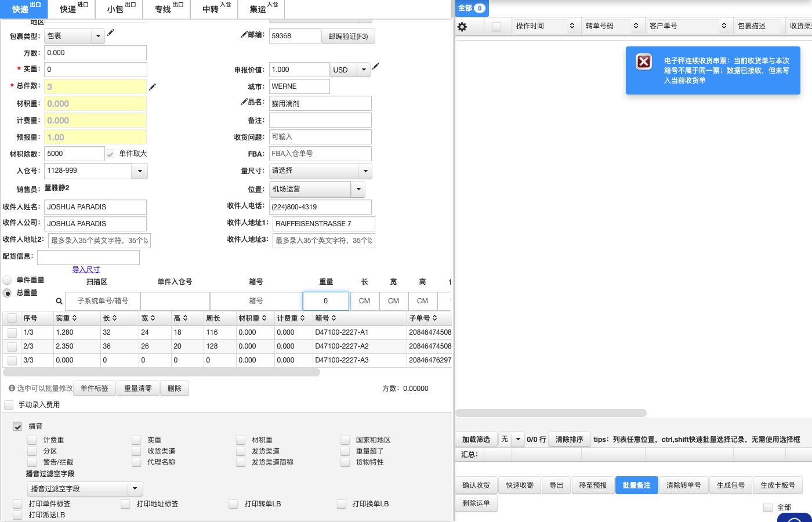The width and height of the screenshot is (812, 522).
Task: Click the 重量 input field showing 0
Action: [x=326, y=301]
